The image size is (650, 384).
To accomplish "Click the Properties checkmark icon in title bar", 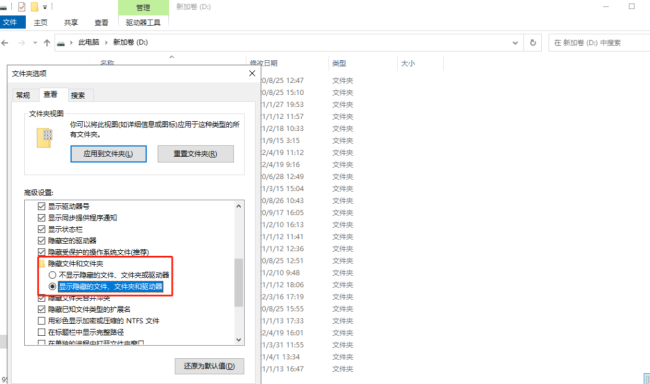I will (22, 7).
